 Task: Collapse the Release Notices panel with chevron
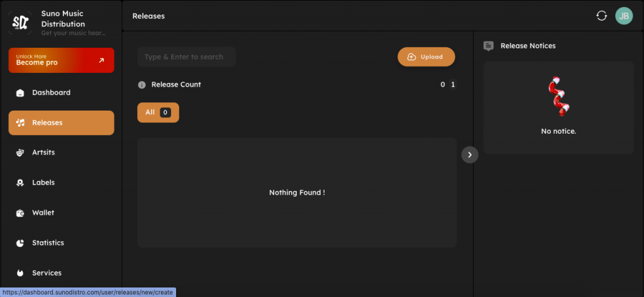[x=470, y=154]
